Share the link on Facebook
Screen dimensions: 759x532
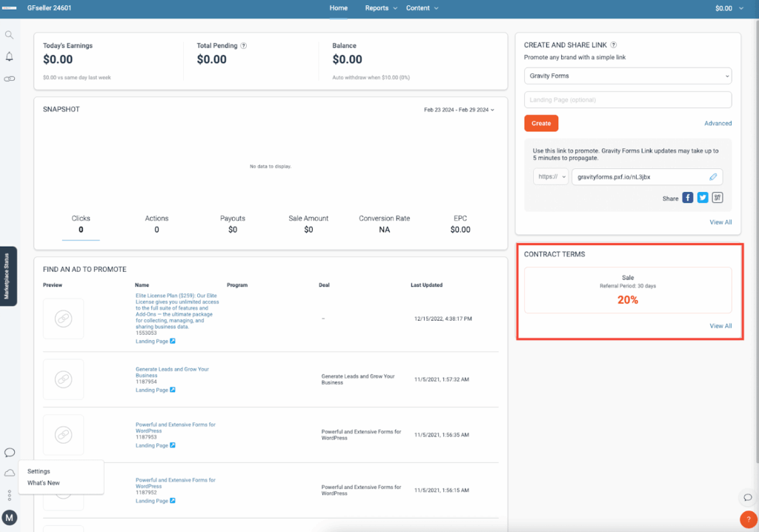pos(688,198)
